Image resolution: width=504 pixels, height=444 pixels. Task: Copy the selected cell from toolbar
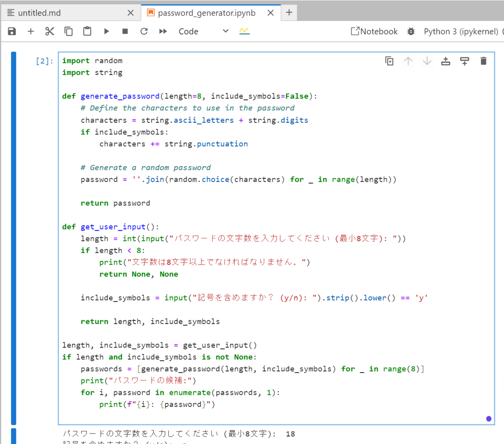point(68,31)
